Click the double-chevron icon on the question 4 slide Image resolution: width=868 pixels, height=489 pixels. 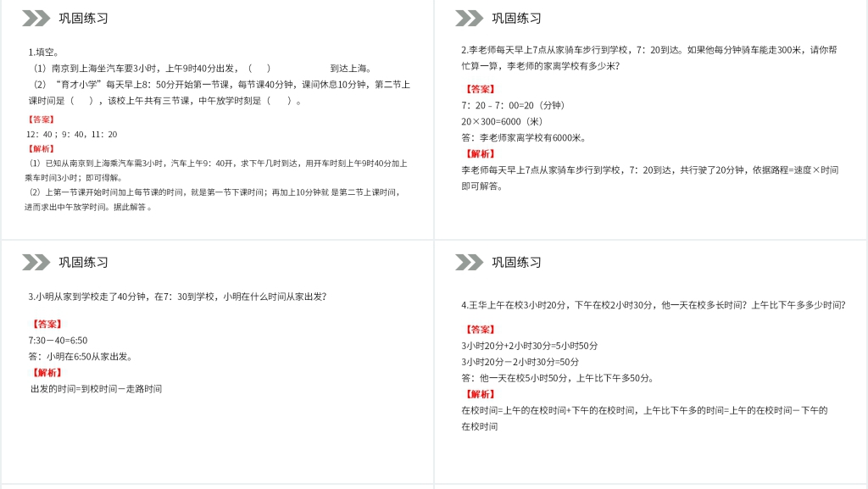[x=469, y=263]
